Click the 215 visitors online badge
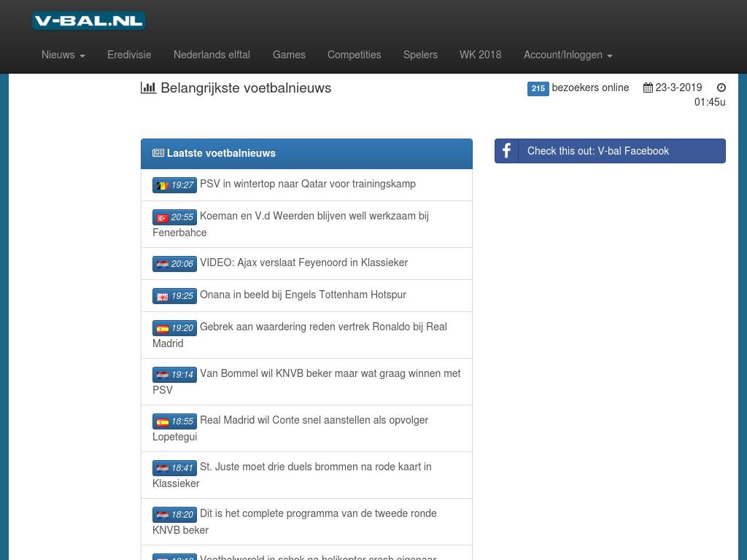This screenshot has height=560, width=747. click(538, 88)
